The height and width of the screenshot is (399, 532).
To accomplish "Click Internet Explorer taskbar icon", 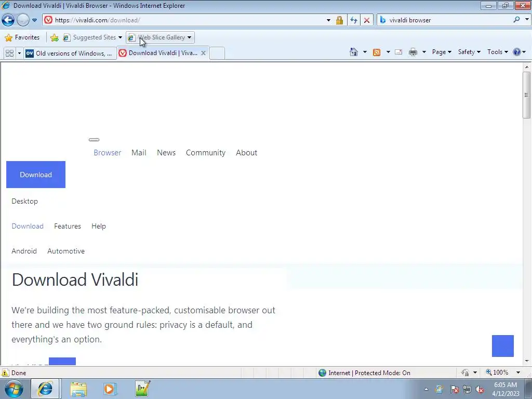I will [x=45, y=389].
